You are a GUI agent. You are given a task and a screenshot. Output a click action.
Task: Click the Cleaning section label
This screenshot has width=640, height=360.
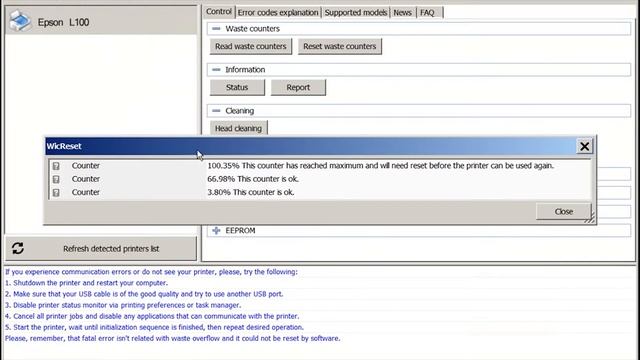[x=239, y=111]
